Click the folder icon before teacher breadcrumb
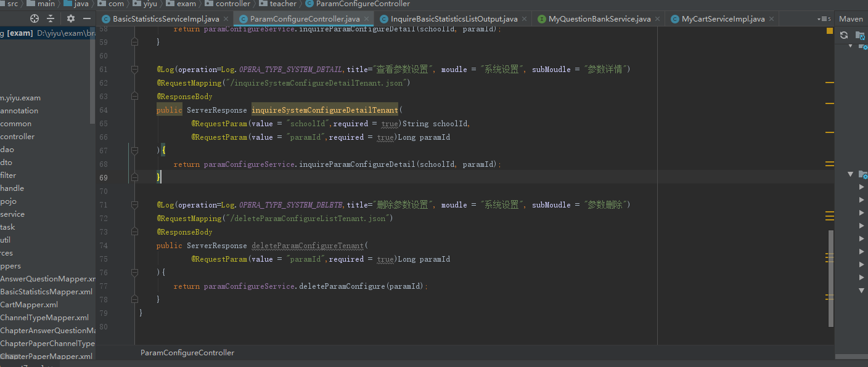This screenshot has width=868, height=367. (263, 4)
